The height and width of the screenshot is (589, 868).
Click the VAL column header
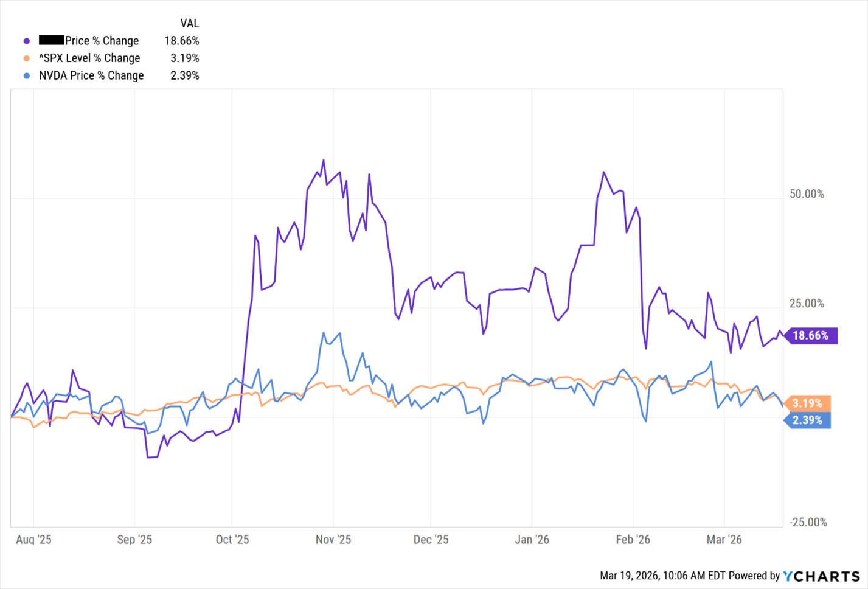click(190, 24)
